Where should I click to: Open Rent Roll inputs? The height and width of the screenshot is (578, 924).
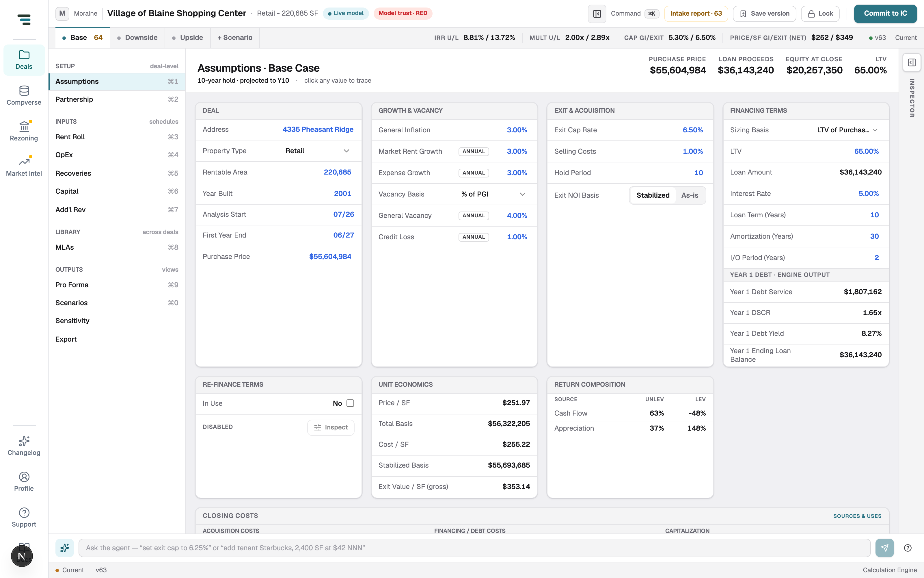117,137
